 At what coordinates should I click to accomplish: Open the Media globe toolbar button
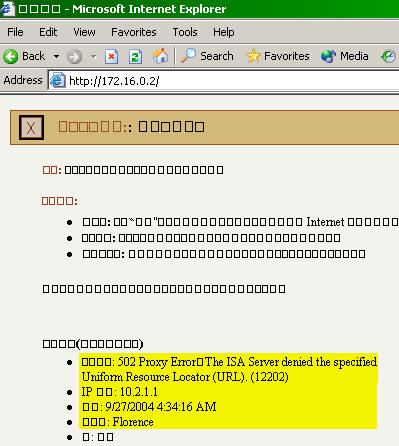click(345, 56)
